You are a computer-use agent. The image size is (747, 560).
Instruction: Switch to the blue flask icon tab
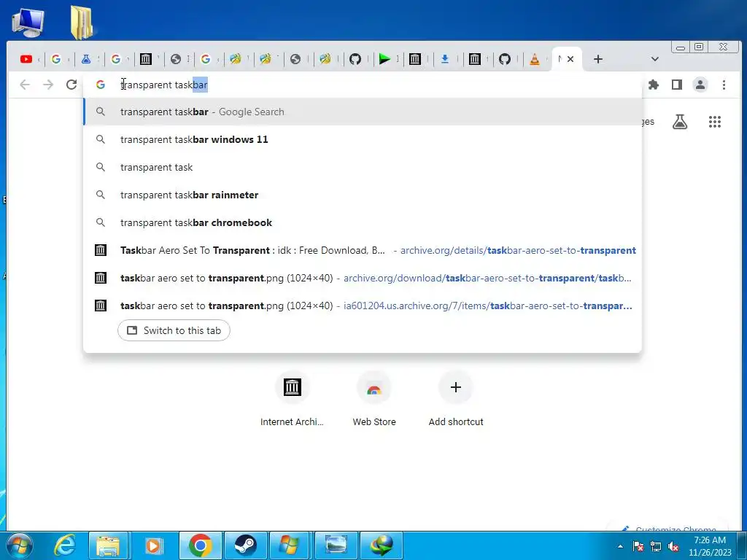click(86, 59)
